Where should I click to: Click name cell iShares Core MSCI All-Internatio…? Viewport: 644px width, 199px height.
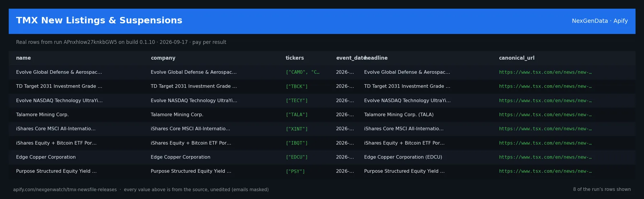point(56,129)
